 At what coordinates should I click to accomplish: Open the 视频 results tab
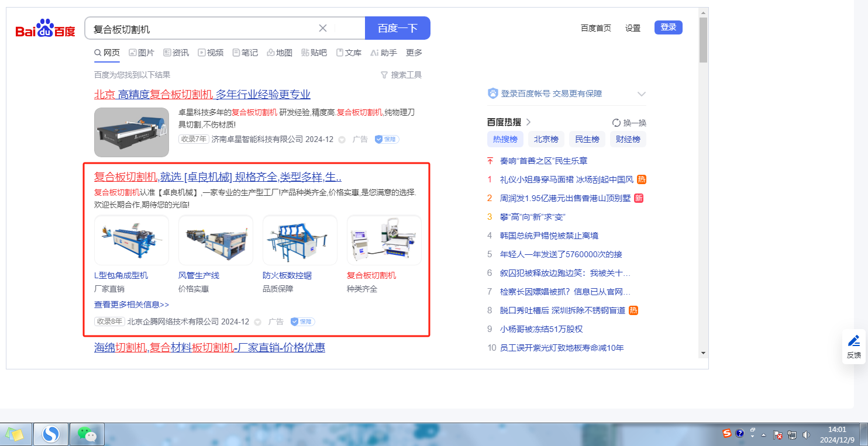211,53
